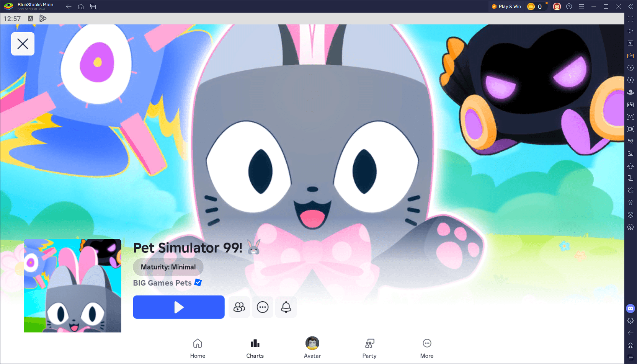
Task: Select the Pet Simulator 99 game thumbnail
Action: pyautogui.click(x=72, y=286)
